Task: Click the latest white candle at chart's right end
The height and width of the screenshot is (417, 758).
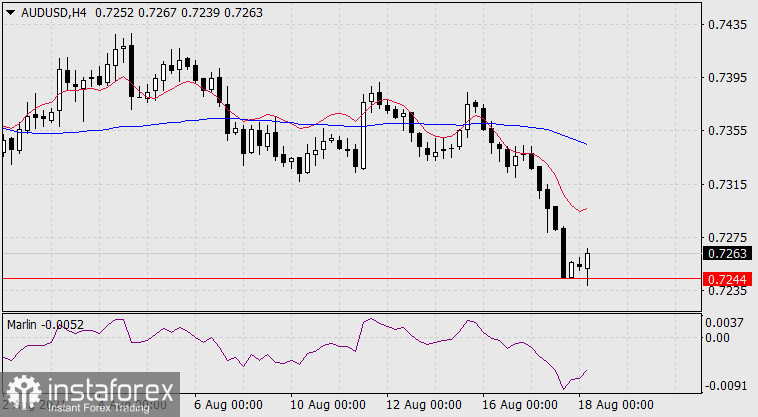Action: pos(587,261)
